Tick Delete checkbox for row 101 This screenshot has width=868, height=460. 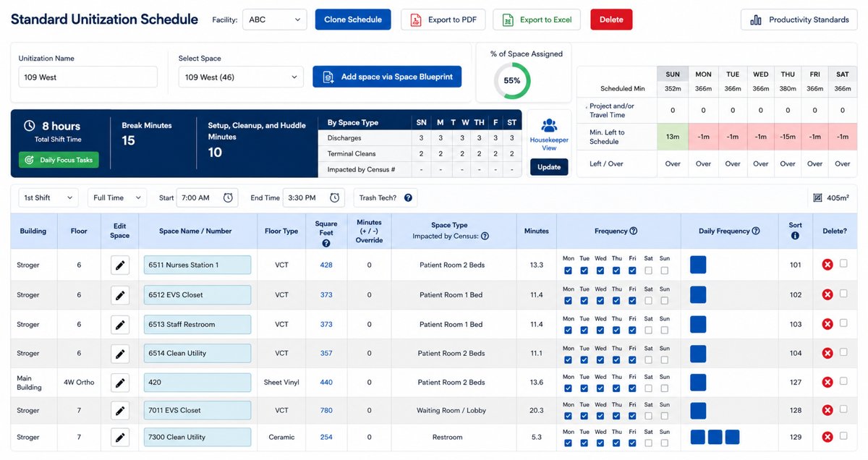(843, 264)
